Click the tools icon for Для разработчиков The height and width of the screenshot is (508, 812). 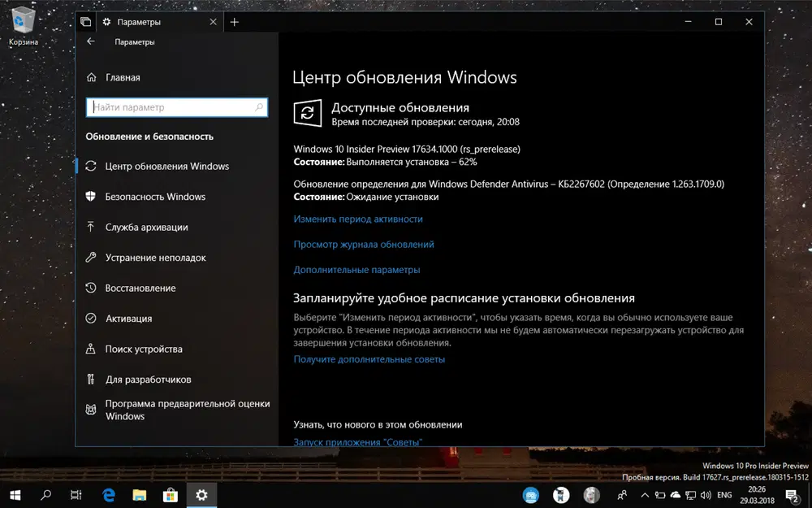91,379
